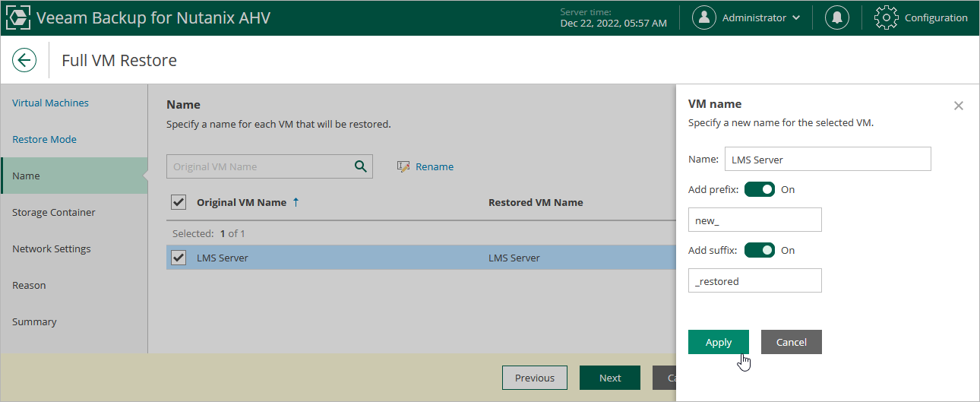
Task: Open the notifications bell icon
Action: coord(837,17)
